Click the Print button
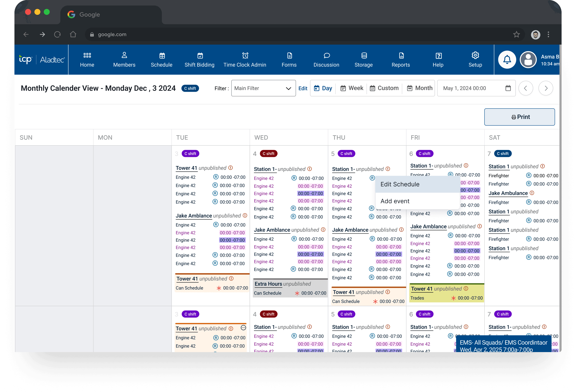 pyautogui.click(x=520, y=117)
